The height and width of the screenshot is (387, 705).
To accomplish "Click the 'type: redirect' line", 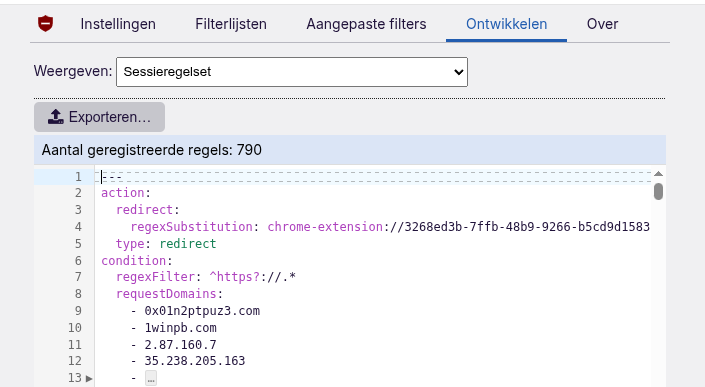I will (x=166, y=244).
